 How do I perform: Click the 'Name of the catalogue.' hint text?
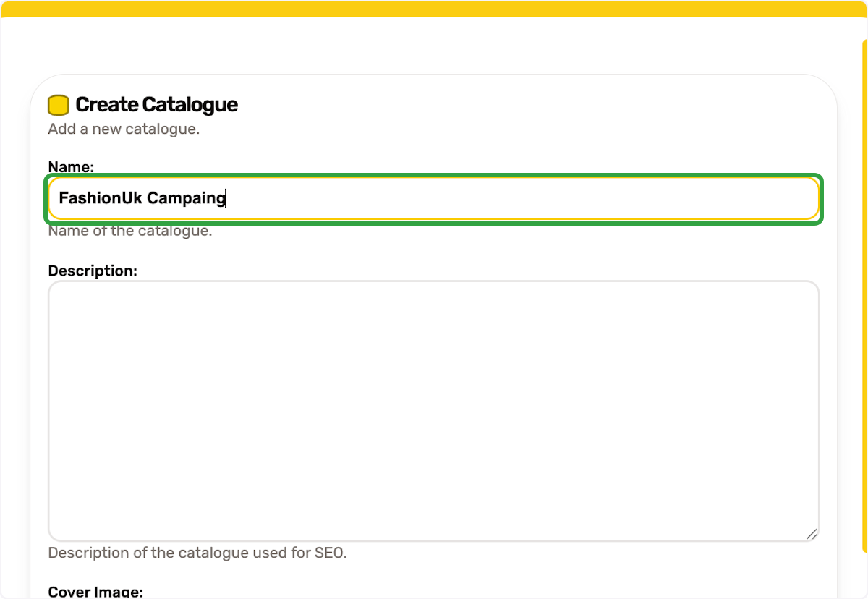tap(130, 231)
